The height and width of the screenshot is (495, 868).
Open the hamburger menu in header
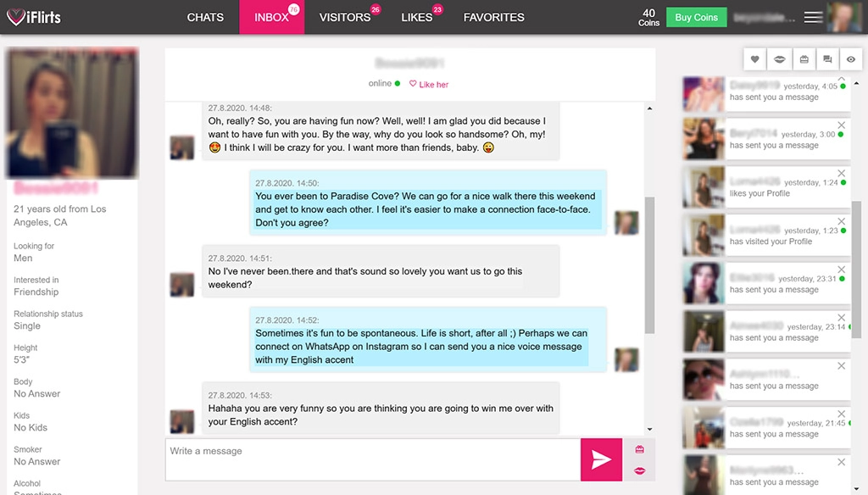813,17
